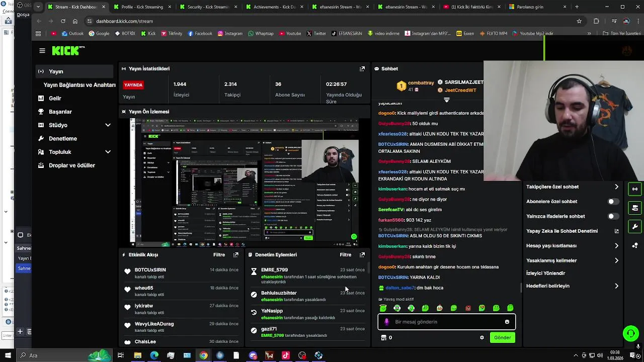This screenshot has height=362, width=644.
Task: Click username dalton_sabo7 in chat
Action: (x=400, y=288)
